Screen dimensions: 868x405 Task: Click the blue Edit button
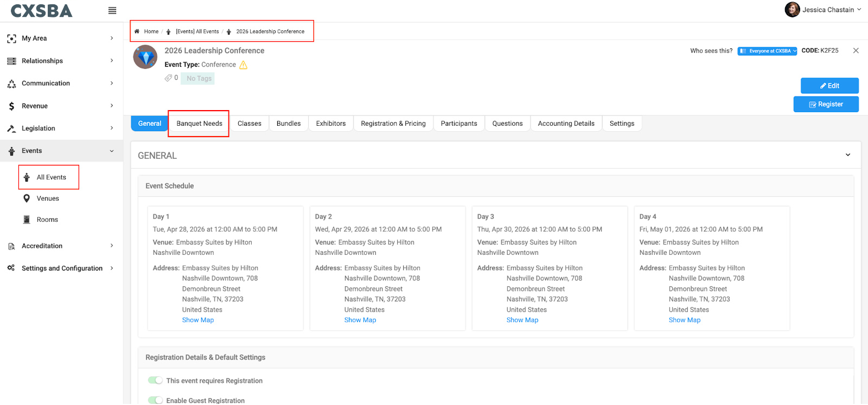pyautogui.click(x=829, y=86)
